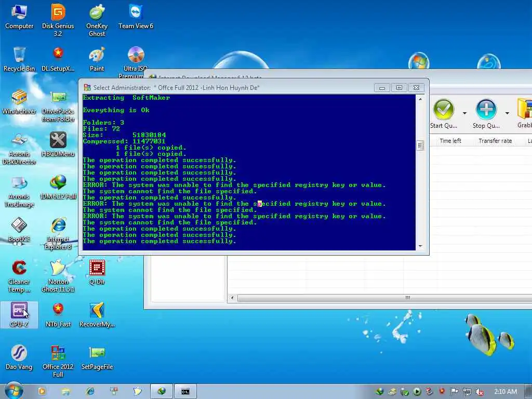Launch RecoverMy... desktop shortcut
The image size is (532, 399).
click(97, 315)
